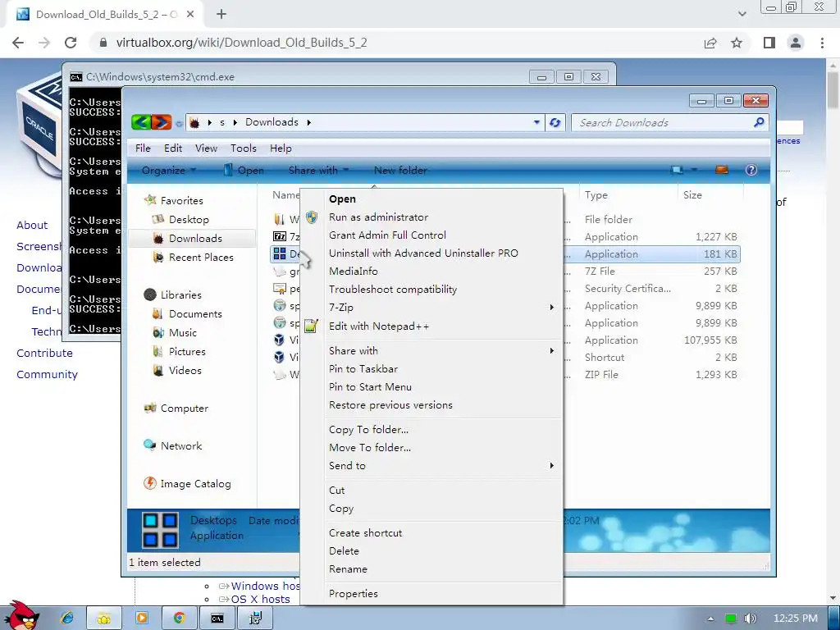Viewport: 840px width, 630px height.
Task: Click the search magnifier in Search Downloads
Action: click(x=759, y=123)
